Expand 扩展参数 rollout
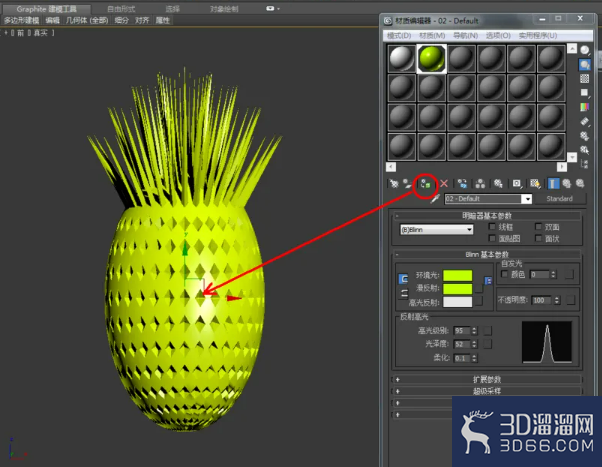 click(x=487, y=379)
